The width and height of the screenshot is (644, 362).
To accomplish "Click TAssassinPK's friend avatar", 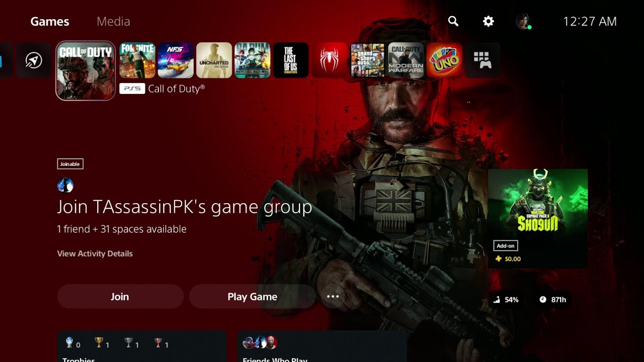I will click(x=65, y=186).
